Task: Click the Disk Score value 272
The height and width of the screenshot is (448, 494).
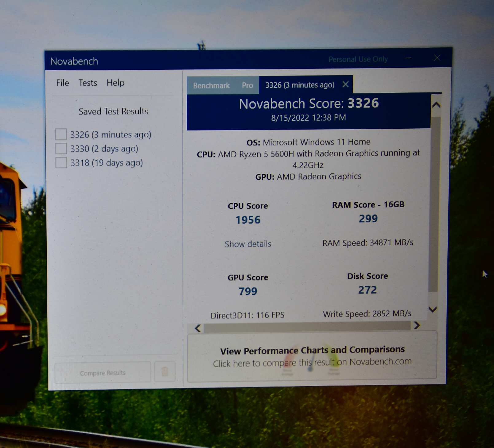Action: (367, 290)
